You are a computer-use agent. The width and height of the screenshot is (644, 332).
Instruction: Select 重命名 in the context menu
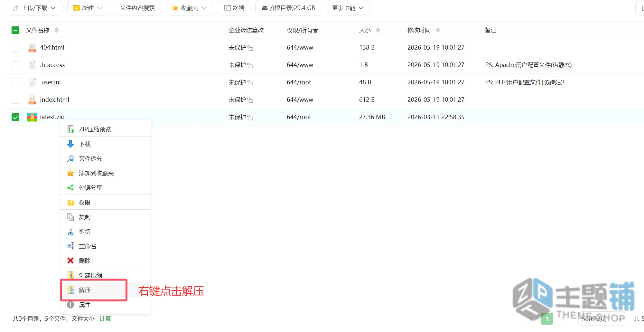(105, 246)
